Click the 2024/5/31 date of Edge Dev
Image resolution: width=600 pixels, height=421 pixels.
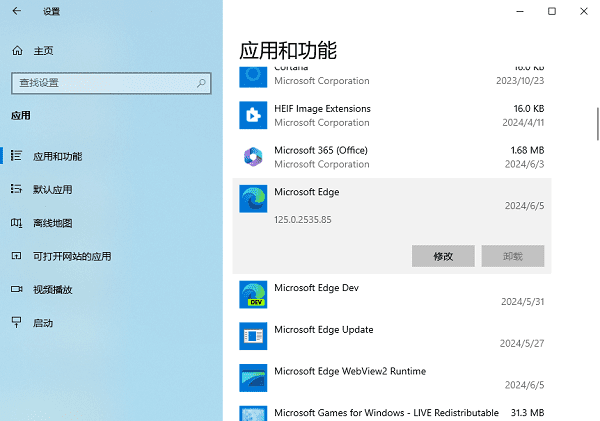pos(523,302)
